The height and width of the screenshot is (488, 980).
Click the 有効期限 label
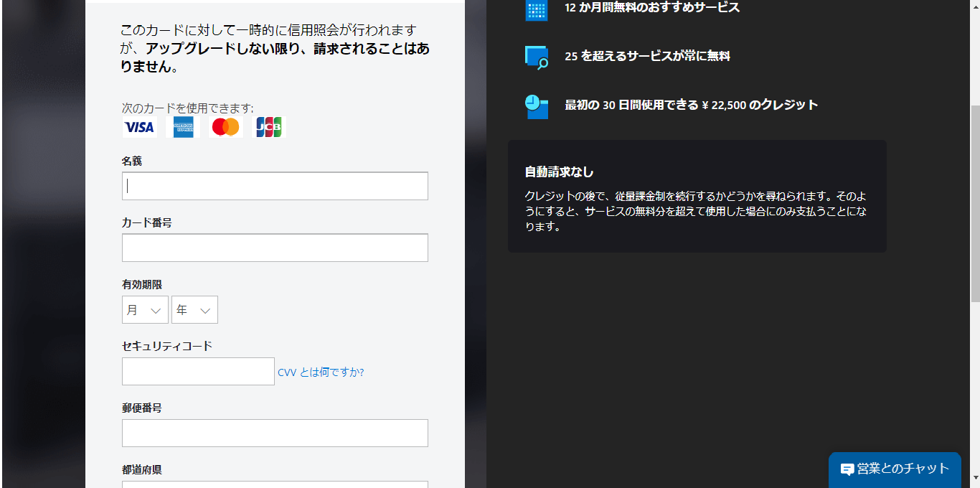point(142,284)
